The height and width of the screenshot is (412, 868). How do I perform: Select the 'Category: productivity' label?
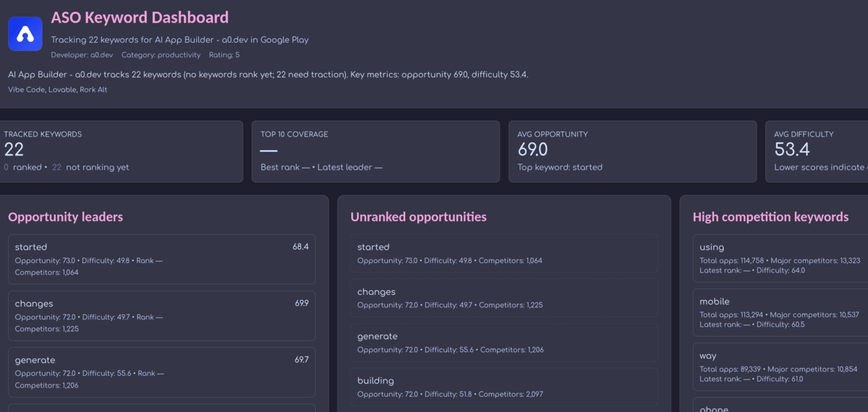161,55
